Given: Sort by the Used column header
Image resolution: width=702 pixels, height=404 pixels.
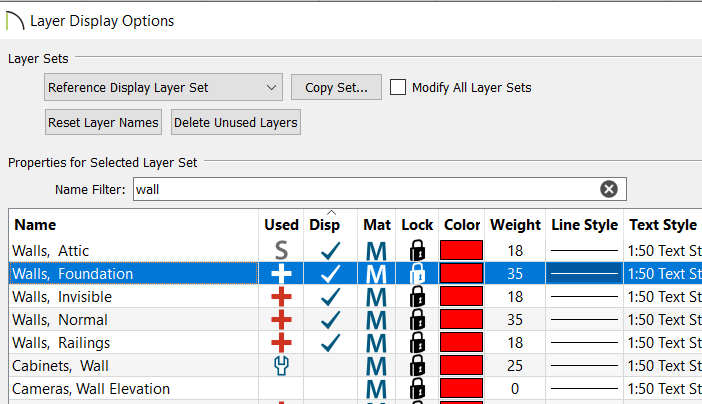Looking at the screenshot, I should click(281, 225).
